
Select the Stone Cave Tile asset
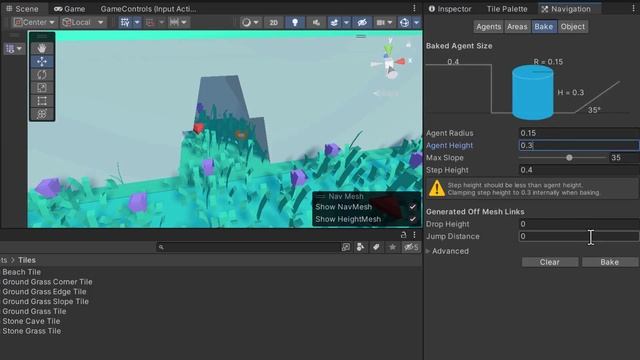(x=31, y=321)
